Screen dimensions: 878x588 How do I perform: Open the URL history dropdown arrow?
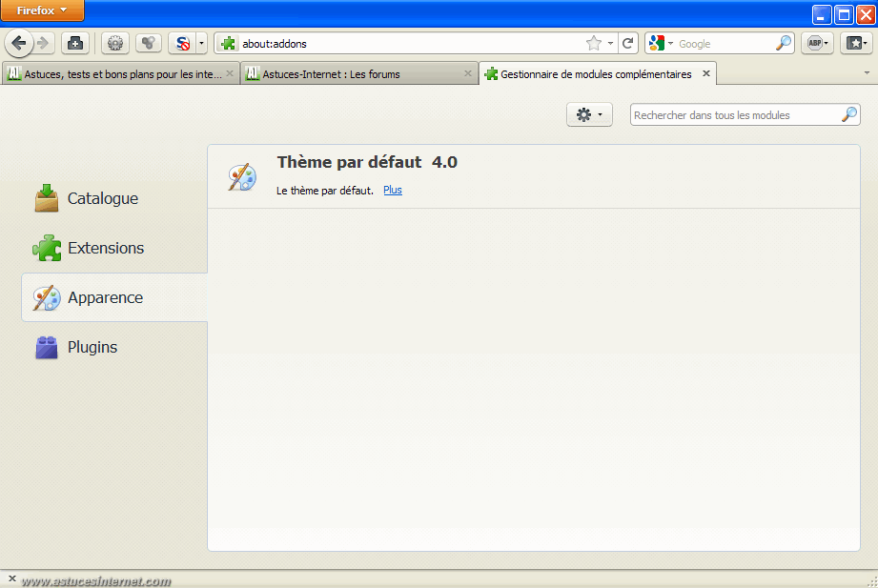tap(610, 43)
